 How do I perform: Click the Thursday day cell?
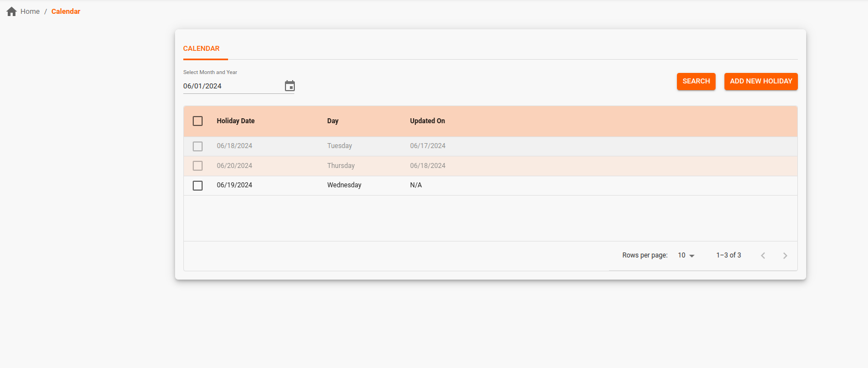[x=341, y=166]
